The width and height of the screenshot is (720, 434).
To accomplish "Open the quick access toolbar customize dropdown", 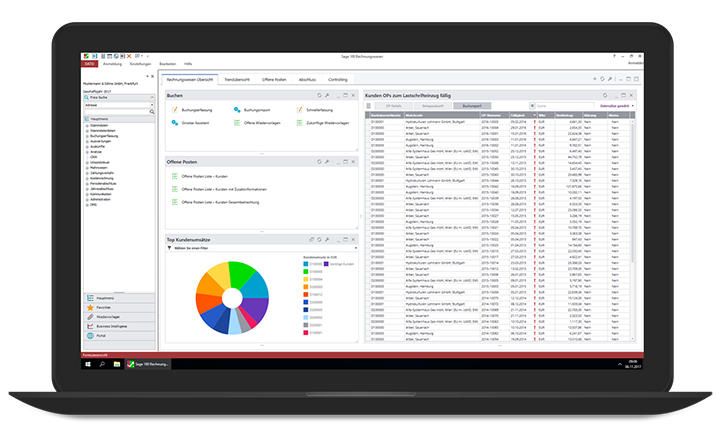I will click(147, 56).
